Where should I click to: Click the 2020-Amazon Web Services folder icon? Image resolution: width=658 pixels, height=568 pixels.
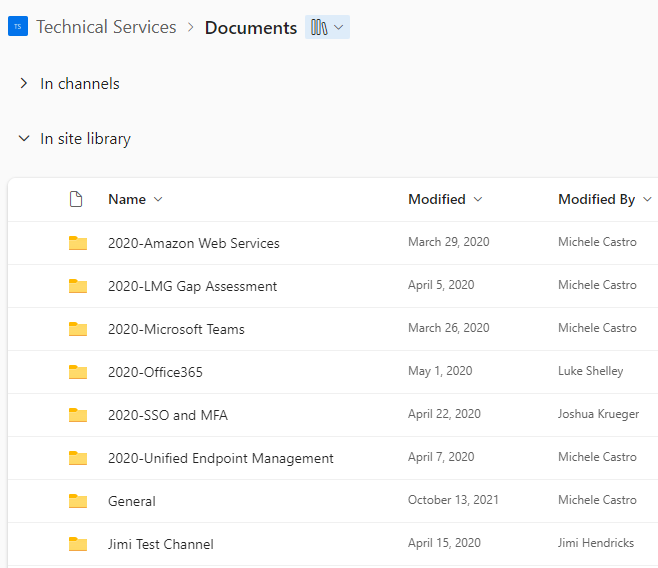tap(78, 243)
